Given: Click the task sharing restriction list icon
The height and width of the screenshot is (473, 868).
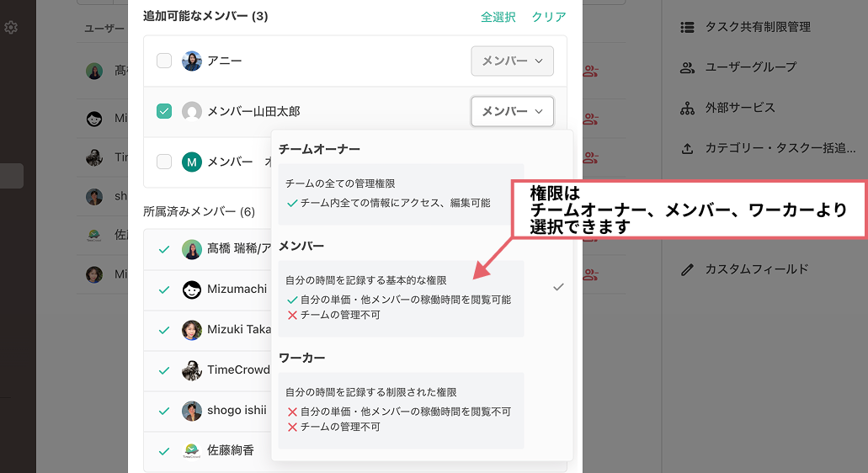Looking at the screenshot, I should tap(688, 27).
